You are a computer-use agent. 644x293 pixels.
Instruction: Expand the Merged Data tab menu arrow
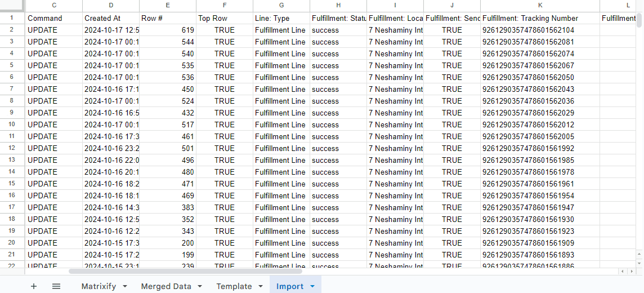pyautogui.click(x=200, y=286)
